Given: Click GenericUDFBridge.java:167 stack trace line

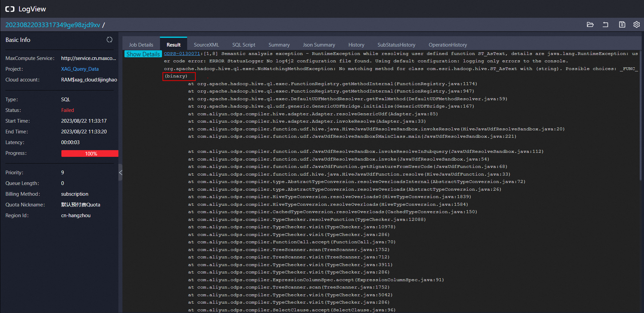Looking at the screenshot, I should click(x=331, y=106).
